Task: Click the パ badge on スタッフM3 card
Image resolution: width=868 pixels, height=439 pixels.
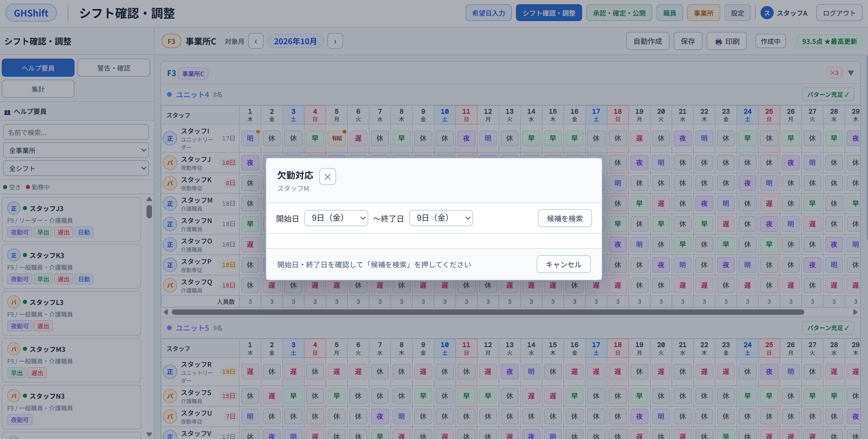Action: 14,349
